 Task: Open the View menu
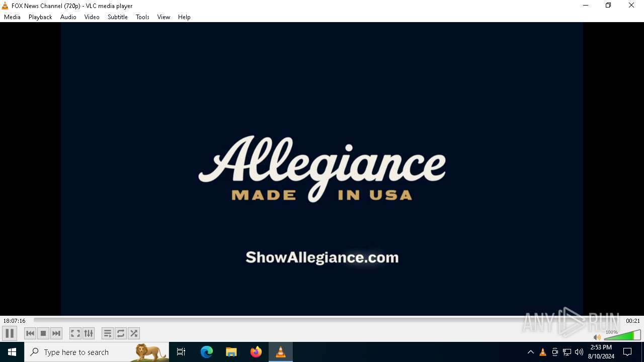tap(164, 17)
